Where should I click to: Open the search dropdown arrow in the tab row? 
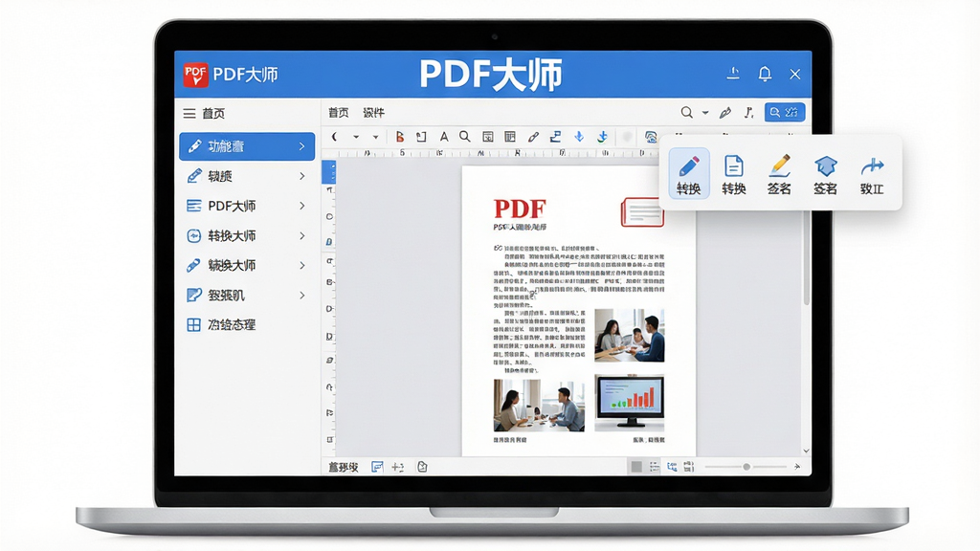point(705,113)
